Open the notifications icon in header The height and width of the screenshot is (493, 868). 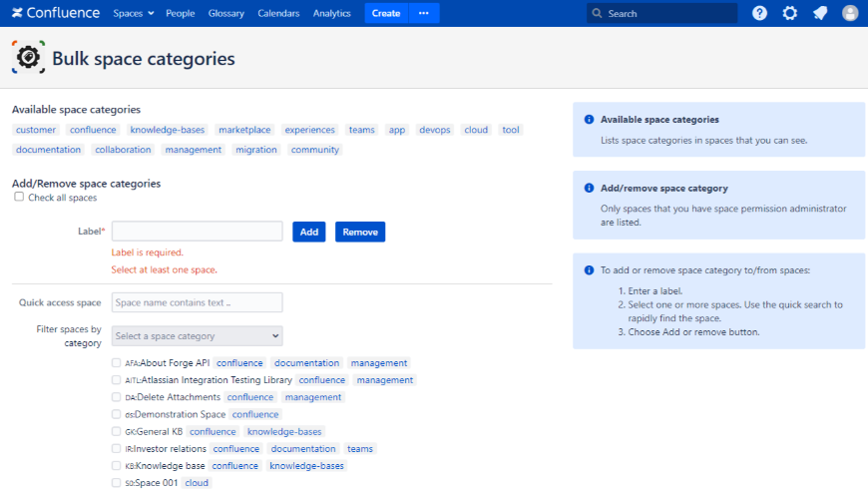[x=819, y=13]
